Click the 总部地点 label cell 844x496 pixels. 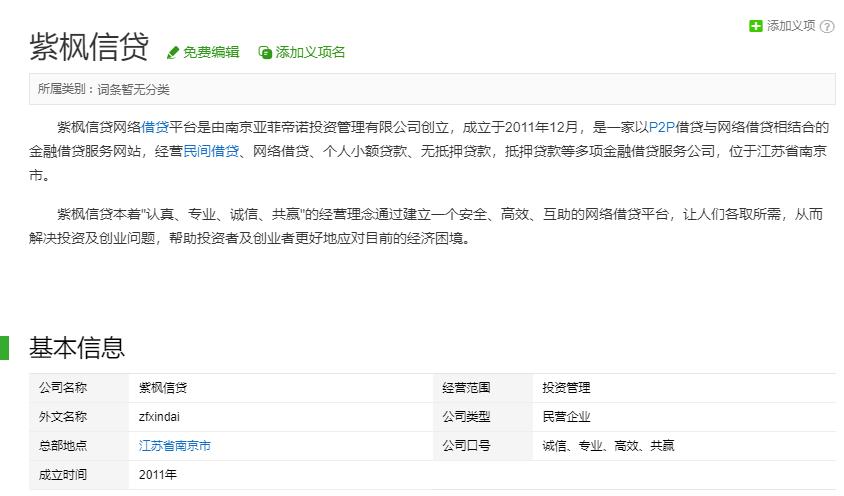point(79,446)
